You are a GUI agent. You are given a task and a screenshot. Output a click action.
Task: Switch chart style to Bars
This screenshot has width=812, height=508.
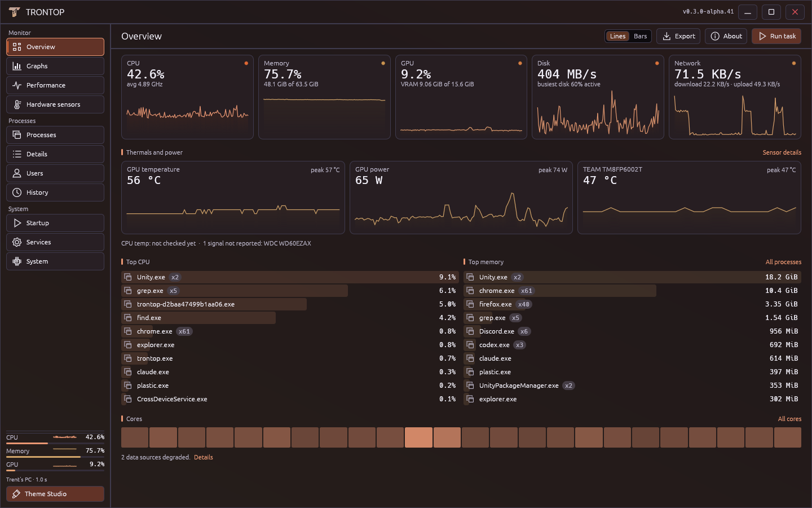[640, 36]
